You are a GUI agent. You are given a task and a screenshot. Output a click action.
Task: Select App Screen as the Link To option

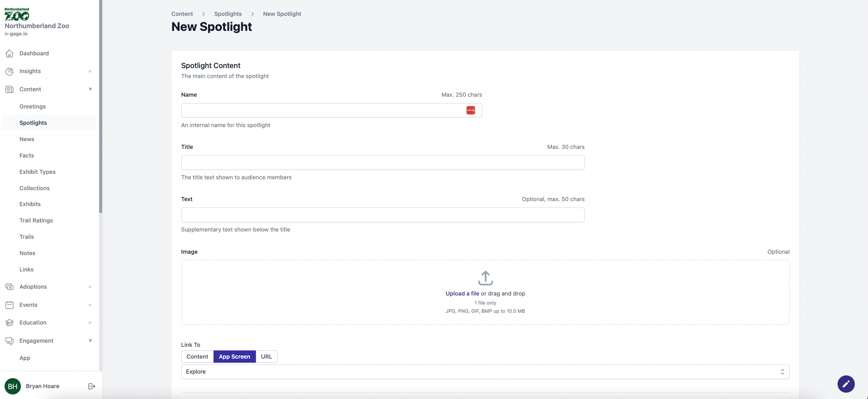pyautogui.click(x=234, y=357)
